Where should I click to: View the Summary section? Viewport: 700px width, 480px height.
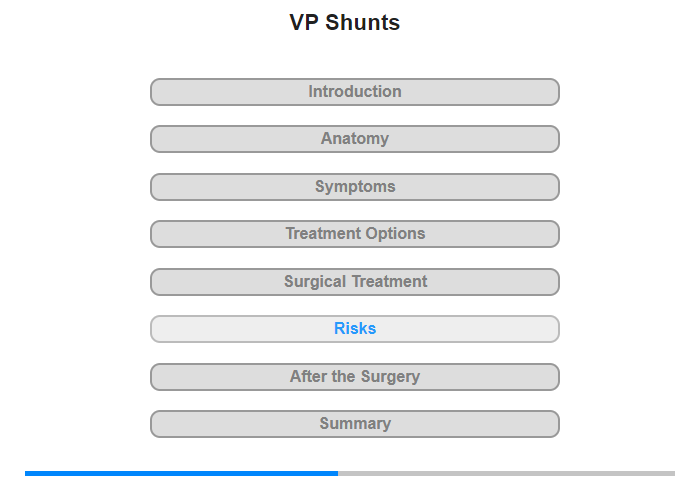click(354, 424)
